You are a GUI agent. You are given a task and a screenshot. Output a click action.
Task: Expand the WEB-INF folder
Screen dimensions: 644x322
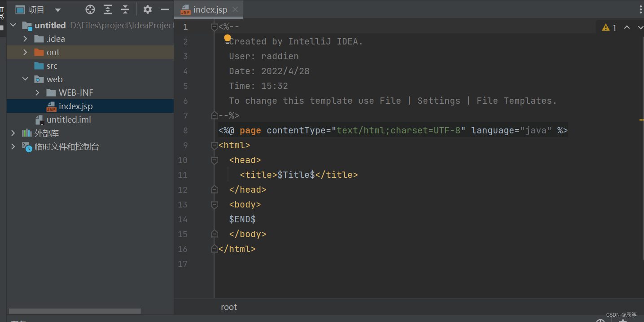[37, 93]
